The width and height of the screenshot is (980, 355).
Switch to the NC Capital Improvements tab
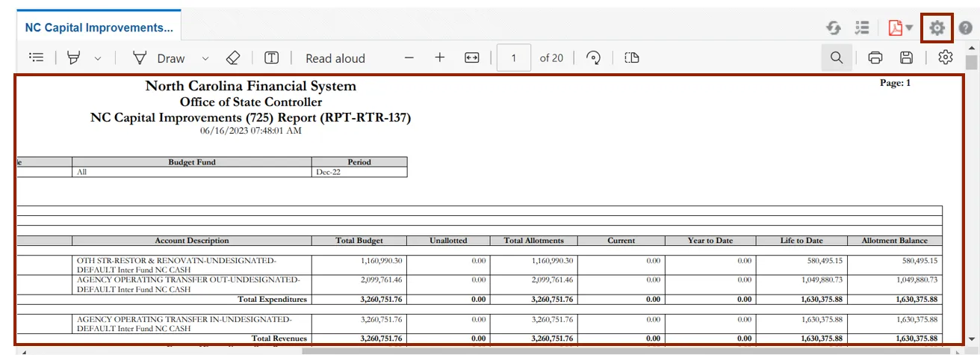99,28
